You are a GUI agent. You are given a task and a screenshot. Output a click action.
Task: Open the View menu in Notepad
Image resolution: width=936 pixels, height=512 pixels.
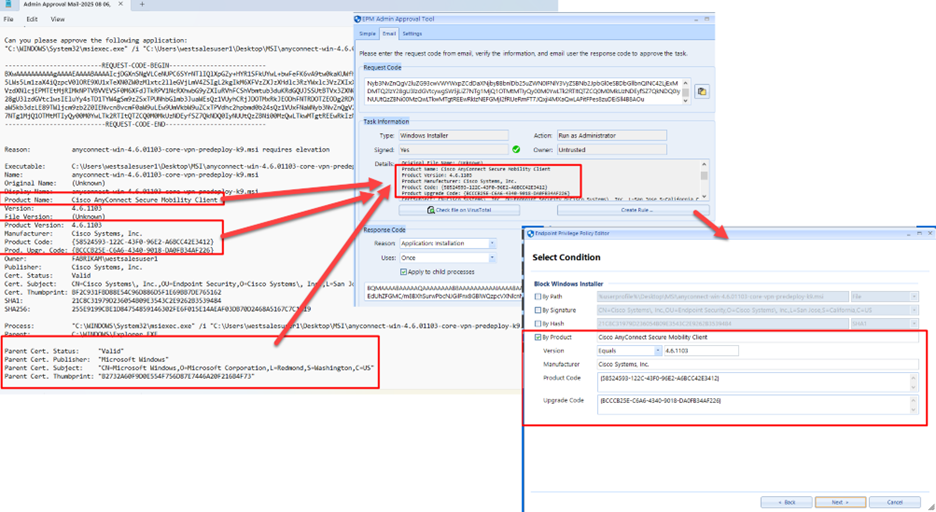57,19
